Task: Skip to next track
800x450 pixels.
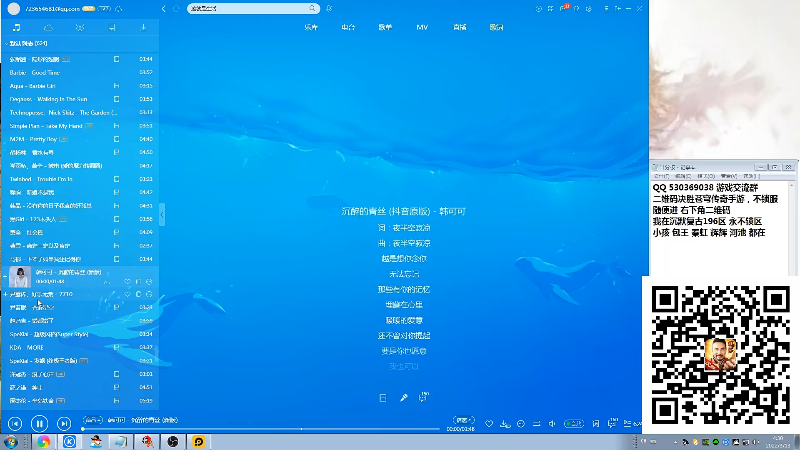Action: [64, 423]
